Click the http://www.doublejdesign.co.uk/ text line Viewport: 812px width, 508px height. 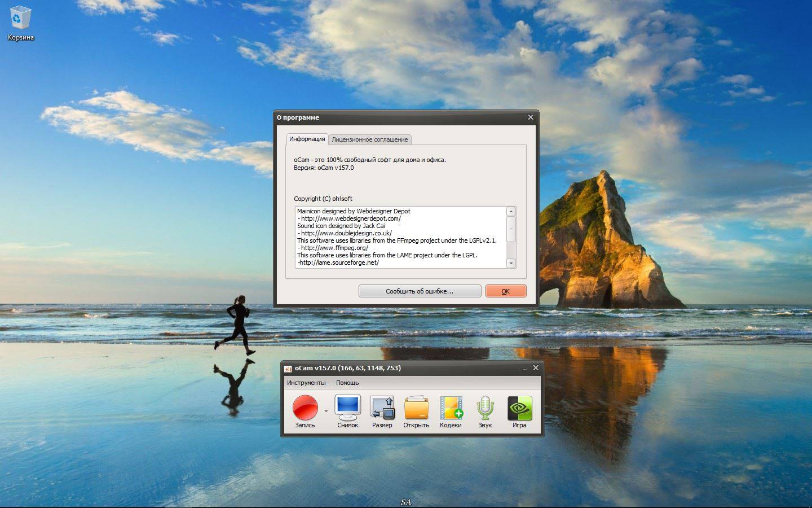tap(345, 233)
